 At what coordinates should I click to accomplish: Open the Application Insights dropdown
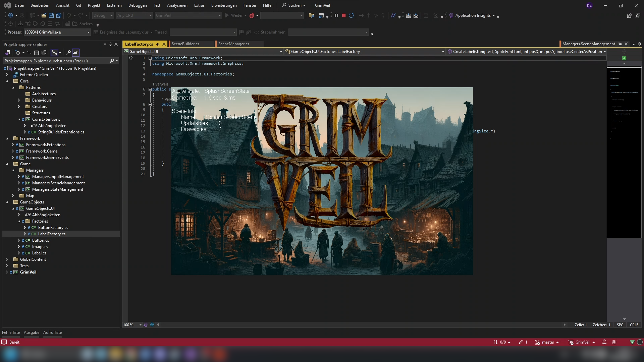click(472, 15)
